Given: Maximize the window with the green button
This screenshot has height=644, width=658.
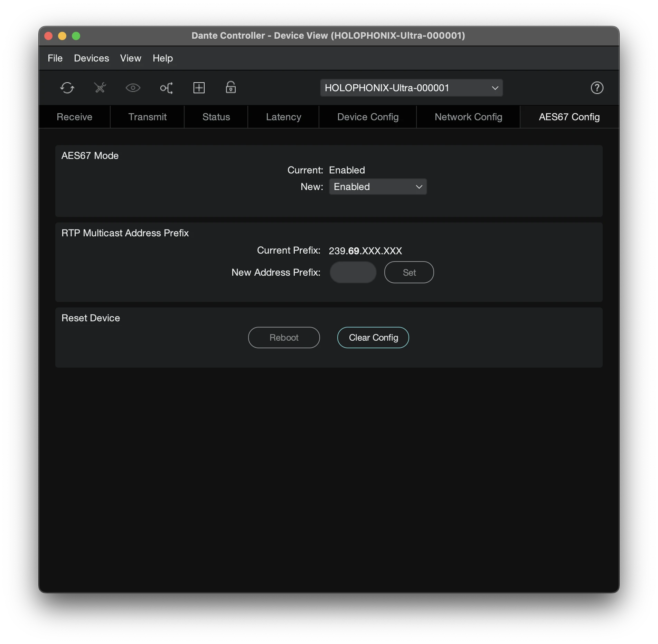Looking at the screenshot, I should [76, 36].
